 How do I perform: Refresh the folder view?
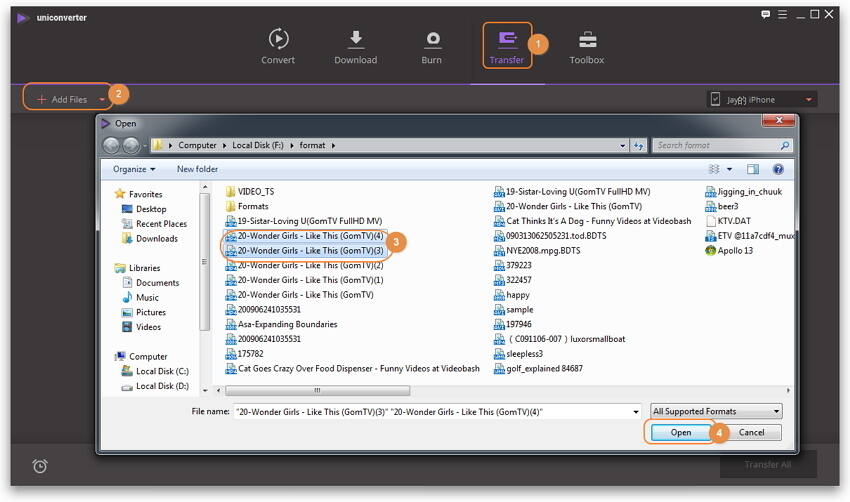tap(639, 145)
